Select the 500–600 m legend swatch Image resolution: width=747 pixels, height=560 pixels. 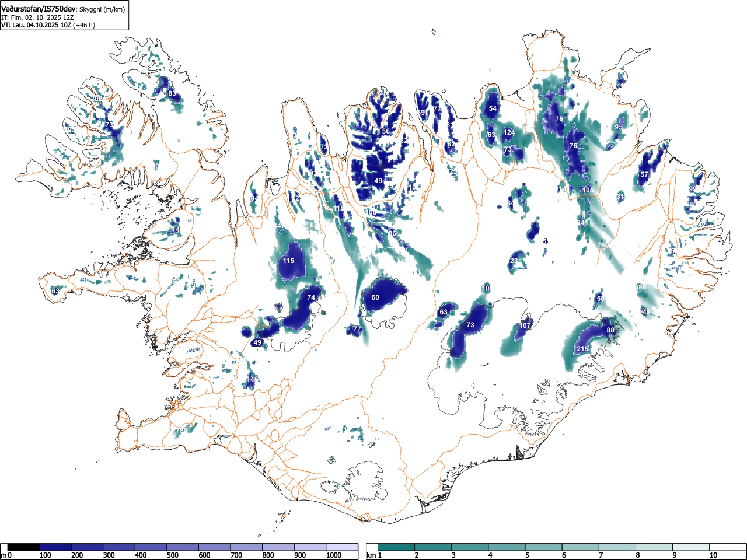point(183,547)
